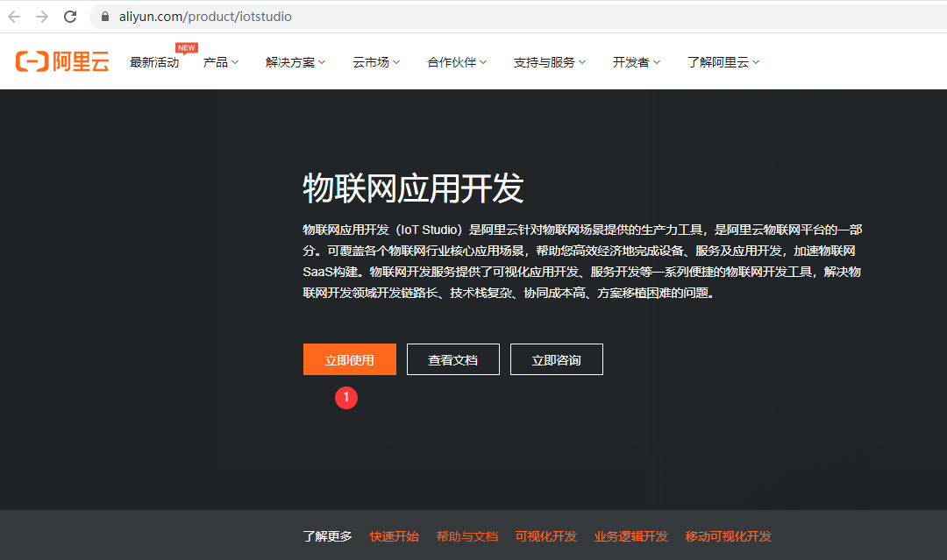The image size is (947, 560).
Task: Click the 了解更多 label
Action: tap(327, 536)
